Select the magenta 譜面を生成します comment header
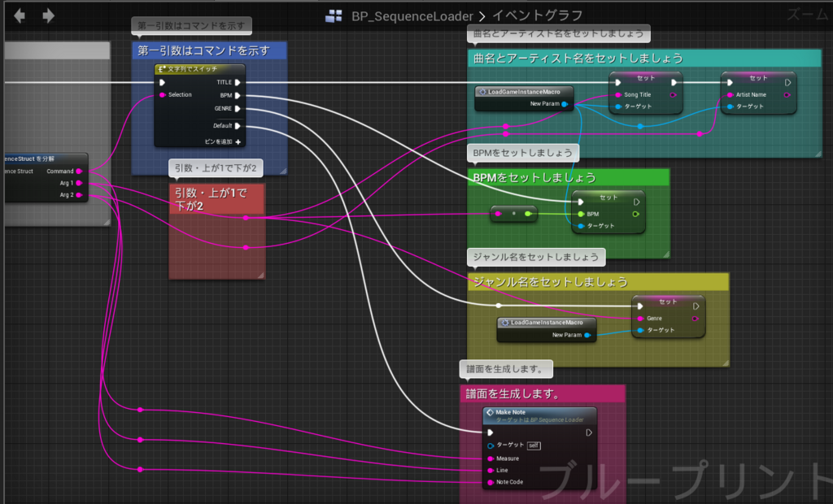The height and width of the screenshot is (504, 833). tap(543, 393)
